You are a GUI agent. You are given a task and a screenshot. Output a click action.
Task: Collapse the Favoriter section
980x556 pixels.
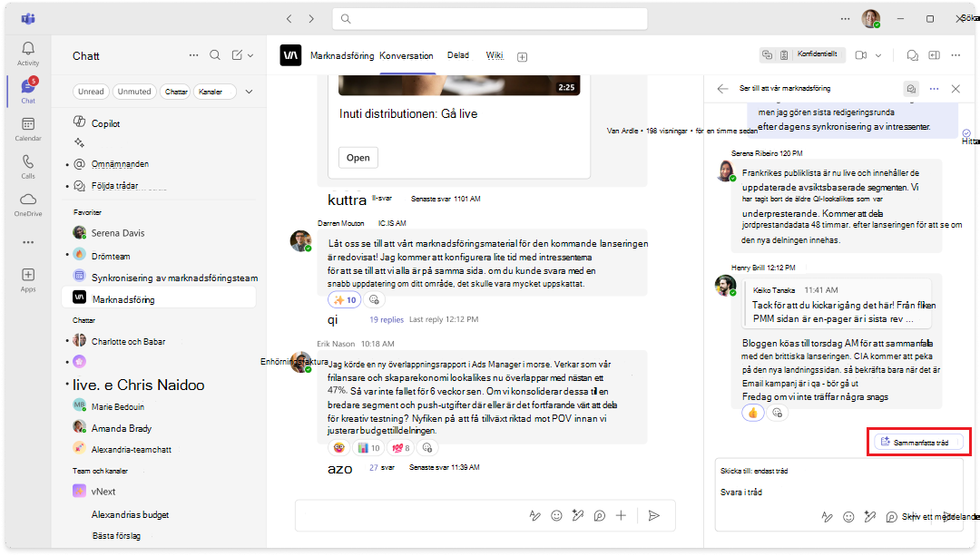pyautogui.click(x=87, y=212)
